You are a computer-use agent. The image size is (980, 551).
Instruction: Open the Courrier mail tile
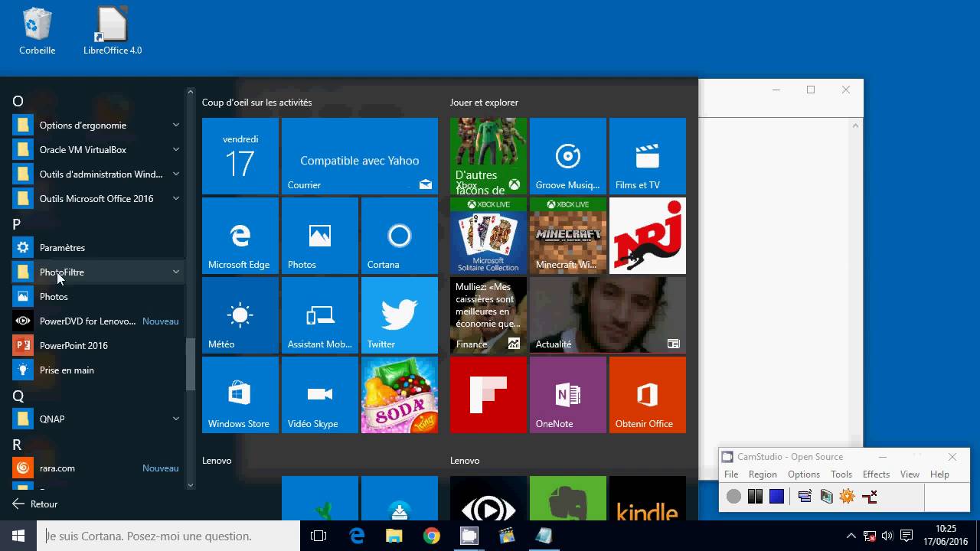(360, 156)
